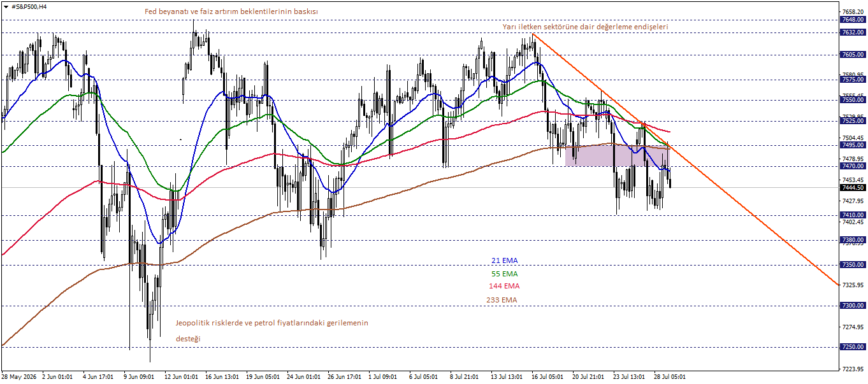Click the 7325.95 price scale value
Screen dimensions: 868x384
click(853, 285)
